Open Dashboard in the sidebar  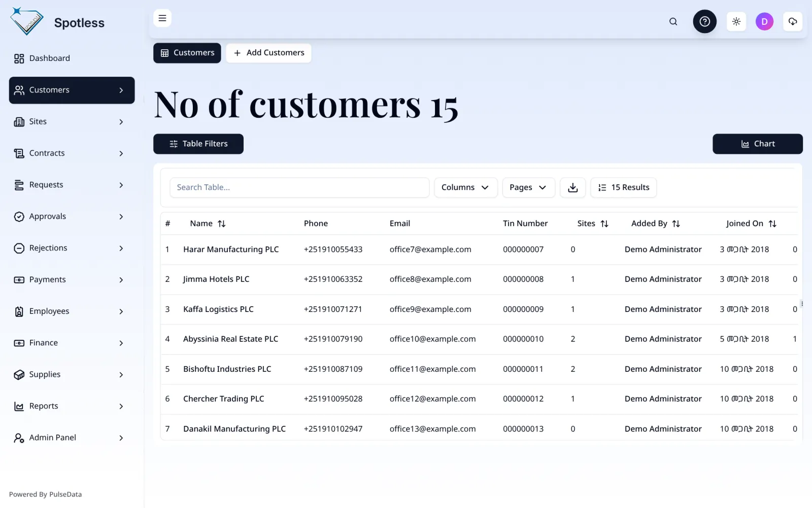click(x=72, y=58)
